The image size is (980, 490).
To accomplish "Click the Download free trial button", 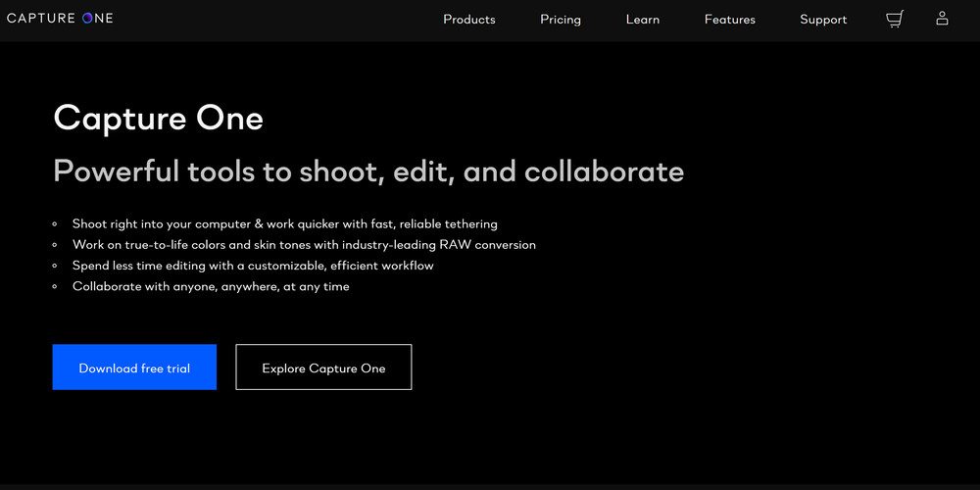I will pyautogui.click(x=134, y=367).
